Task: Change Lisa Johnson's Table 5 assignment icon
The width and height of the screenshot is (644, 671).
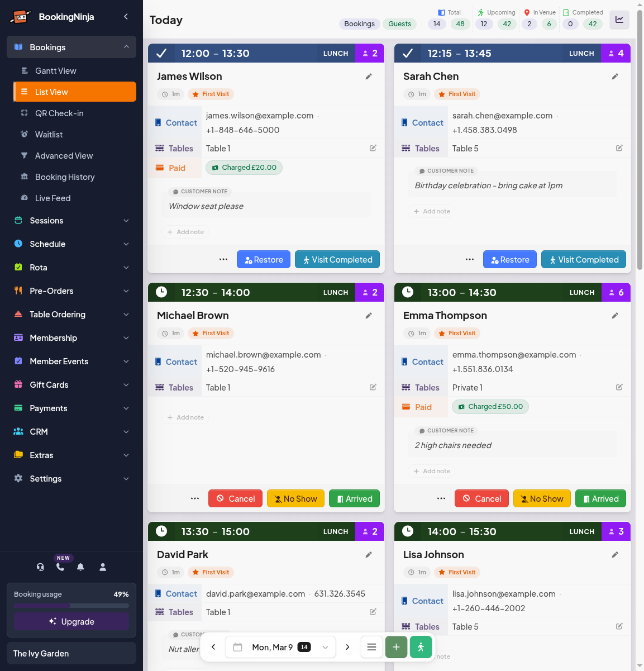Action: click(619, 626)
